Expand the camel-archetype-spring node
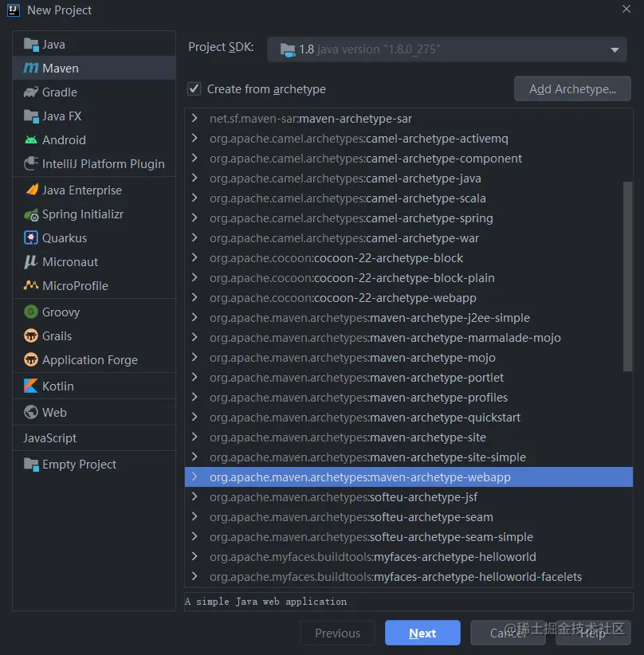The width and height of the screenshot is (644, 655). point(194,218)
